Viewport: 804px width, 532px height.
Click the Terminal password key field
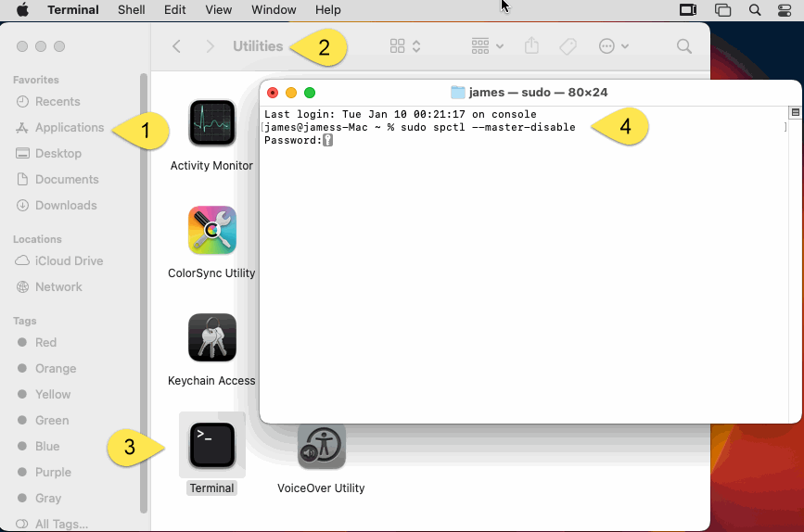327,141
